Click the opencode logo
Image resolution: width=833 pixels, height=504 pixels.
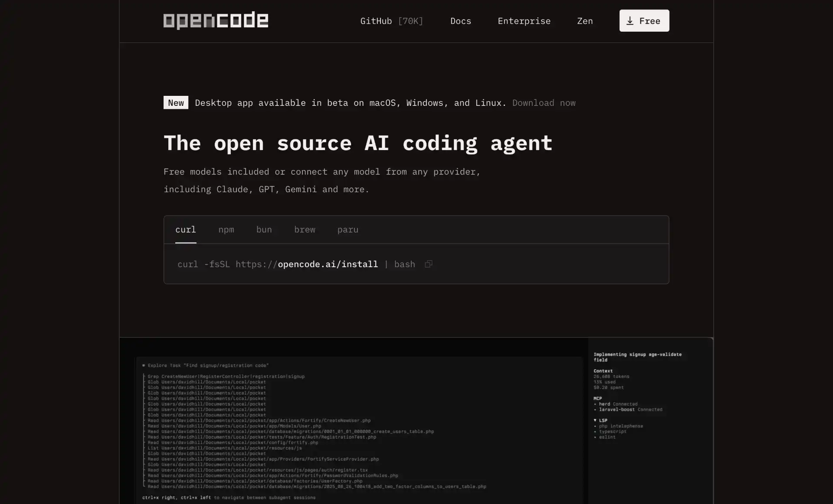point(216,20)
